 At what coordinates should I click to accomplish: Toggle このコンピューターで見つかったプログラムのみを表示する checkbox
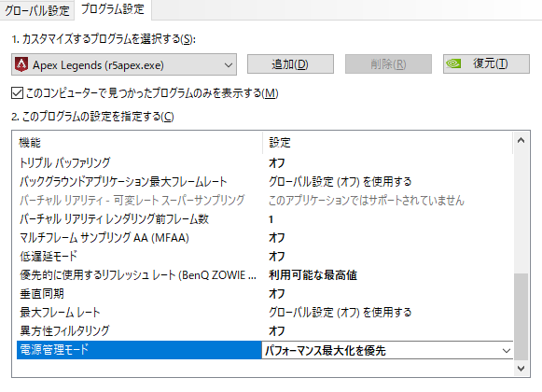[17, 93]
